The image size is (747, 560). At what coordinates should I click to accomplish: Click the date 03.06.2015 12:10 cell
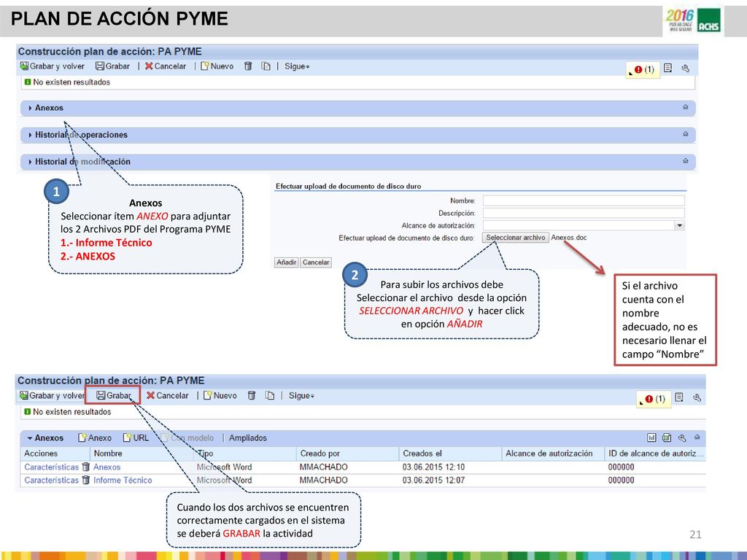433,467
